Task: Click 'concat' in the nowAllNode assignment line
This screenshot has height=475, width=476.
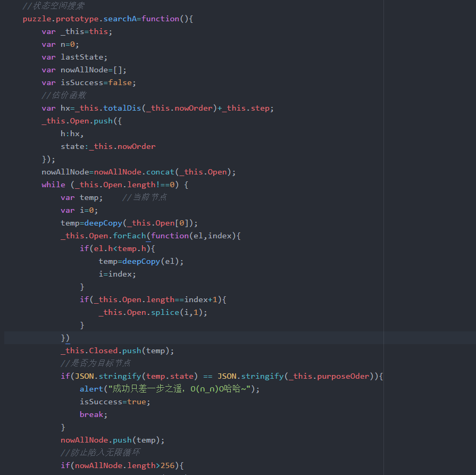Action: point(160,172)
